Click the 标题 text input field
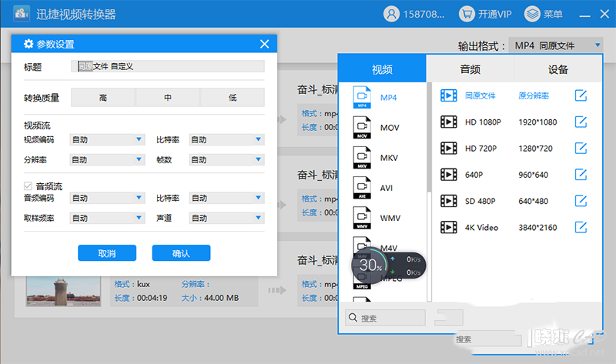 pyautogui.click(x=168, y=66)
